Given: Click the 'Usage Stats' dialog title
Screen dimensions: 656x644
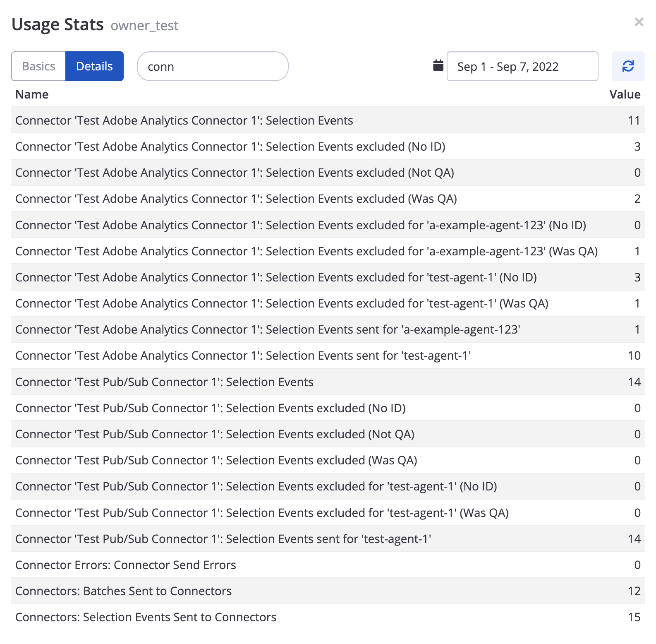Looking at the screenshot, I should click(x=57, y=24).
